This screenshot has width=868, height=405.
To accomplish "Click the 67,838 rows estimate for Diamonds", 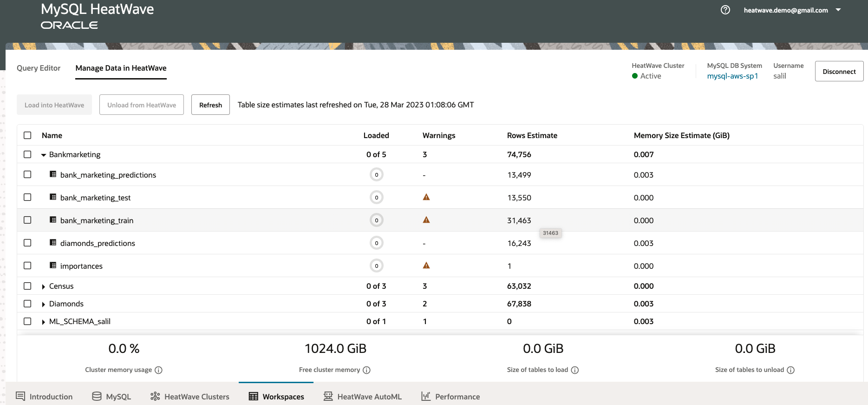I will click(x=519, y=304).
